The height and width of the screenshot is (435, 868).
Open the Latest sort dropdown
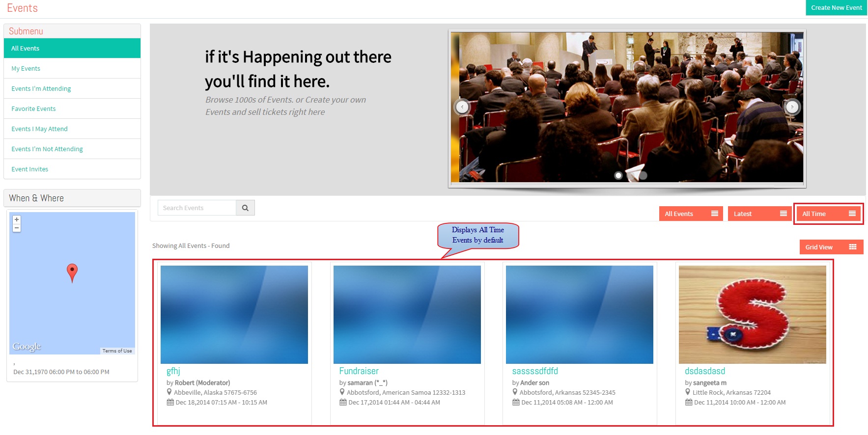point(759,214)
